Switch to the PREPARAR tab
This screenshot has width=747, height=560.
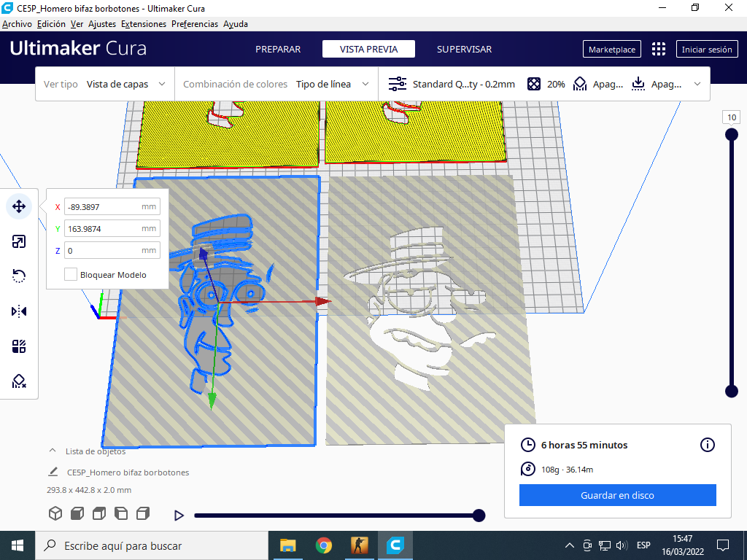pyautogui.click(x=278, y=49)
